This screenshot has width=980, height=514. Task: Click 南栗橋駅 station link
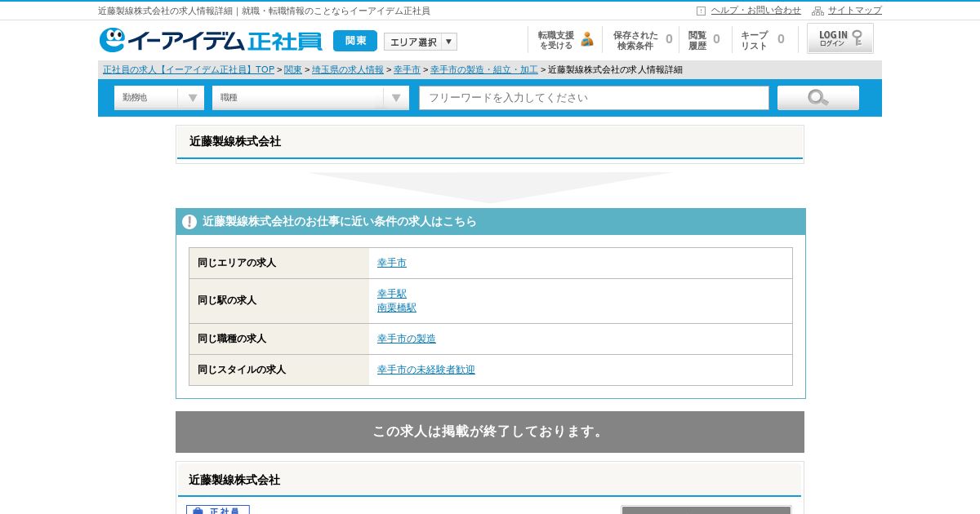pyautogui.click(x=397, y=308)
